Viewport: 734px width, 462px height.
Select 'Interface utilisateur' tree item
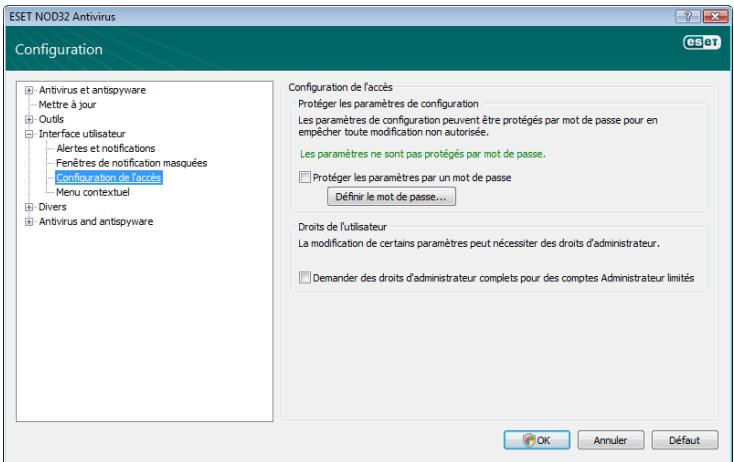82,133
